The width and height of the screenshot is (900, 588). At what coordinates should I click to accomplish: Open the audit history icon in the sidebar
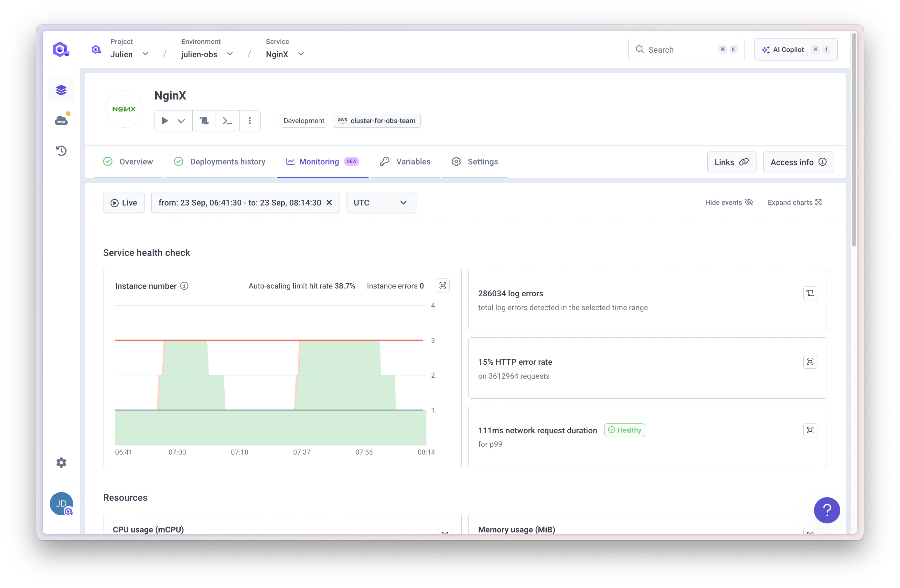[61, 151]
